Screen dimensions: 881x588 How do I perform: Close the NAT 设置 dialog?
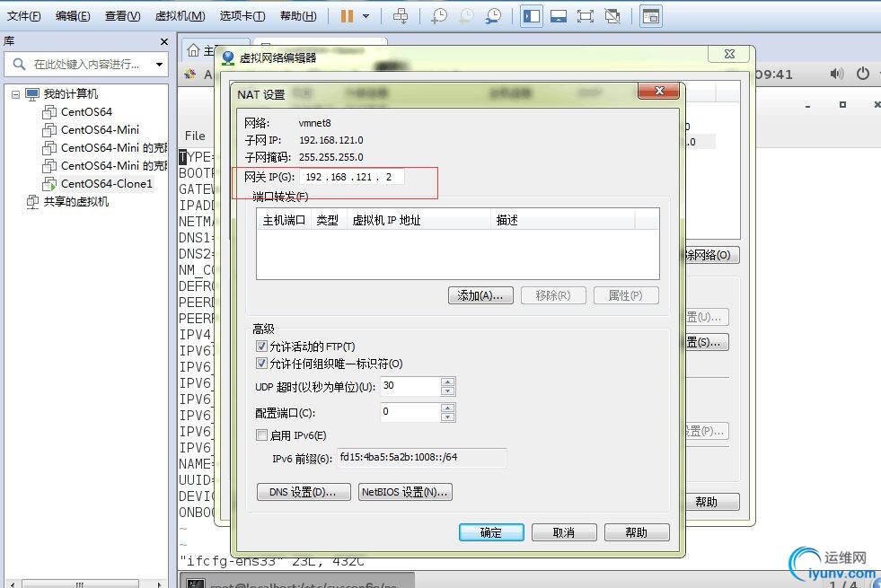click(658, 91)
